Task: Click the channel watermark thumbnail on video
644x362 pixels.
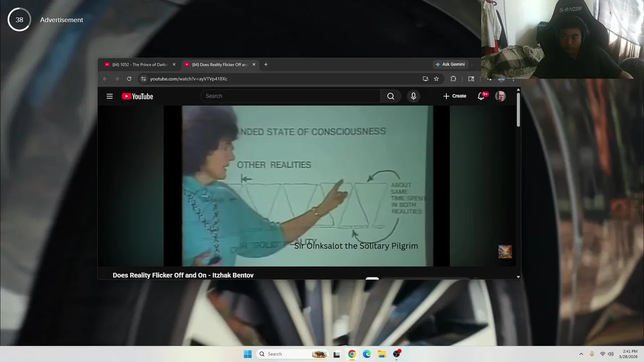Action: [505, 251]
